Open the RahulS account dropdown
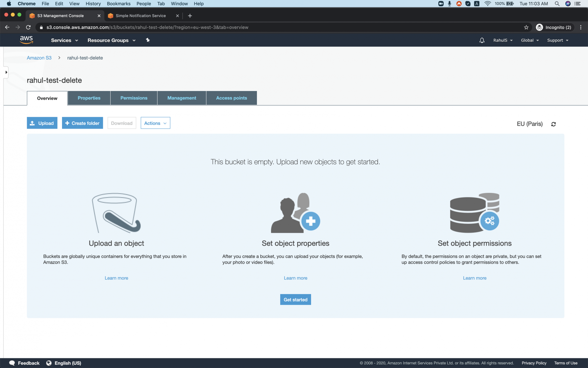Viewport: 588px width, 368px height. point(503,40)
